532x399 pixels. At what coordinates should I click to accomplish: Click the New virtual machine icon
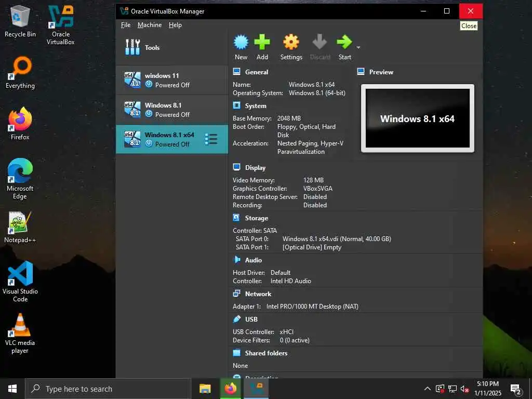[241, 42]
